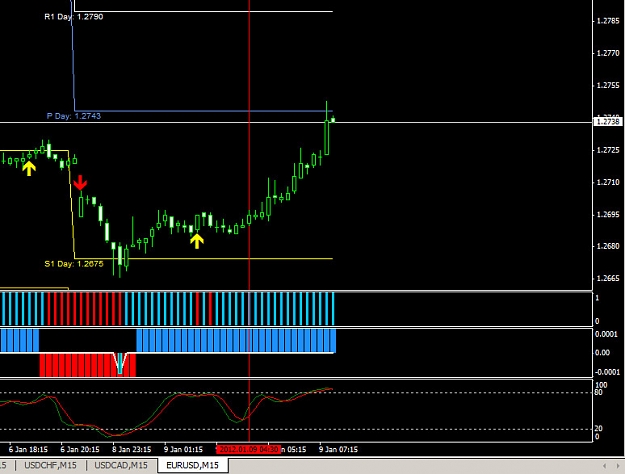Viewport: 625px width, 474px height.
Task: Click the red 2012.01.09 04:30 date marker
Action: point(248,449)
